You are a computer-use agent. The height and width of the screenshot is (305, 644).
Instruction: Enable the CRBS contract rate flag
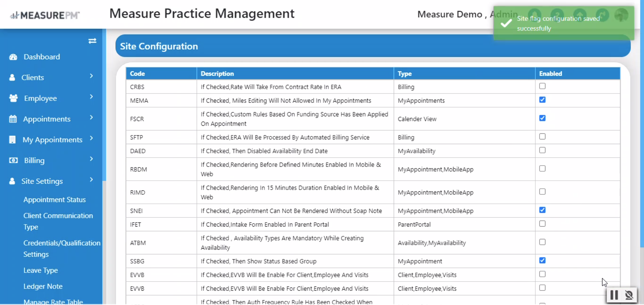pyautogui.click(x=542, y=86)
